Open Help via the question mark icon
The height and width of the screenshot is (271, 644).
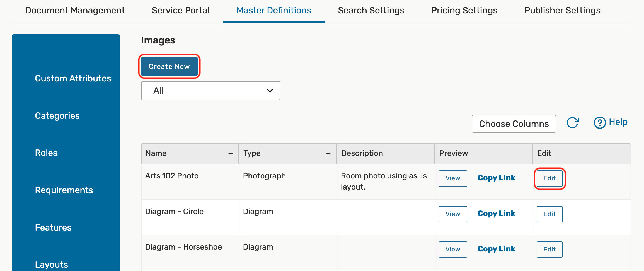[x=600, y=123]
